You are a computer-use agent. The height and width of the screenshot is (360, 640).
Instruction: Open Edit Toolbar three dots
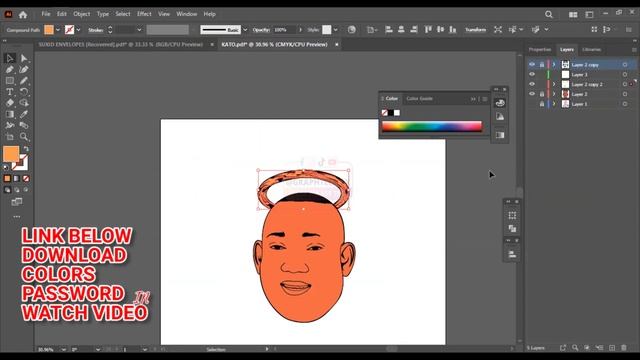(x=17, y=217)
